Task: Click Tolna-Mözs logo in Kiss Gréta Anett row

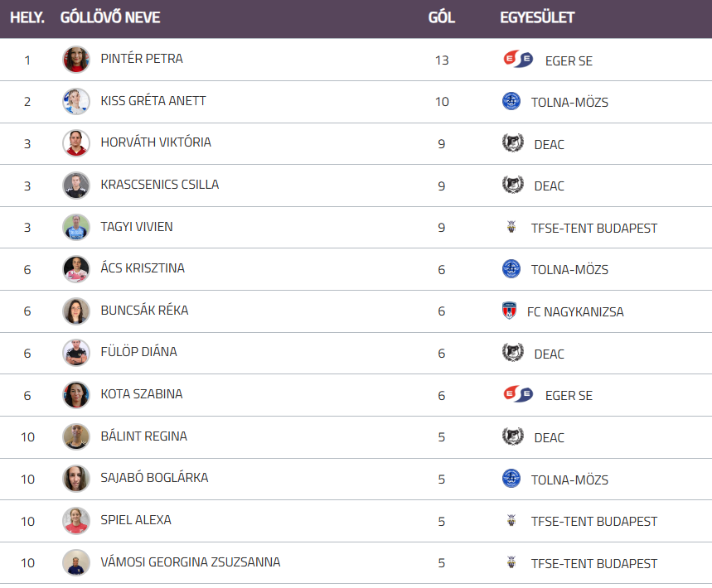Action: pyautogui.click(x=511, y=101)
